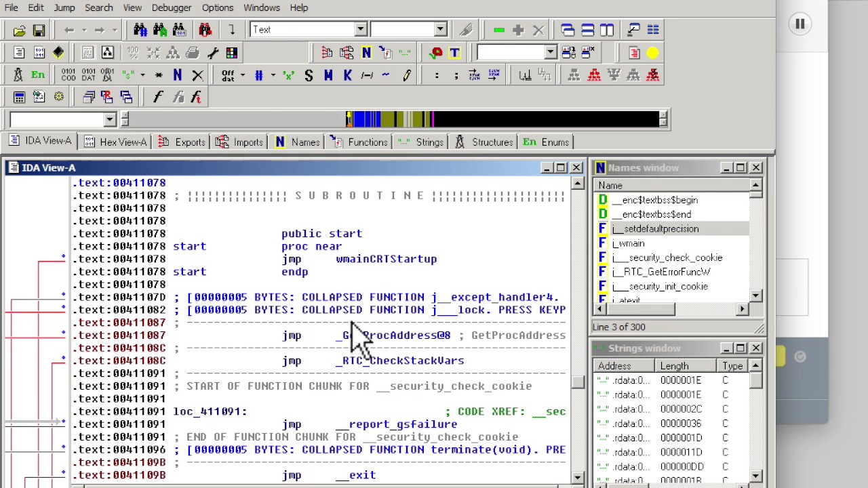Click the bold S string icon
This screenshot has height=488, width=868.
[x=309, y=75]
